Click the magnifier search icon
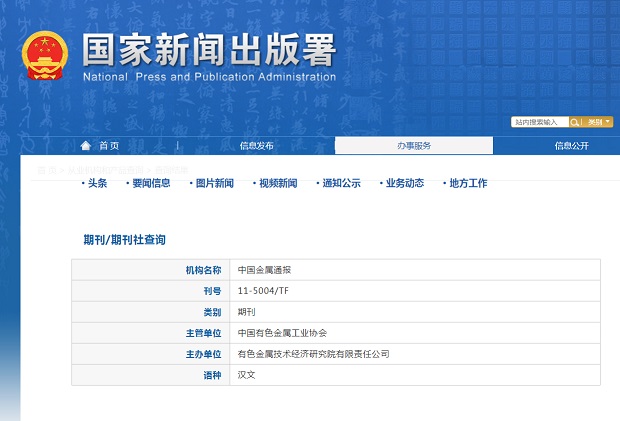Viewport: 620px width, 421px height. coord(576,122)
